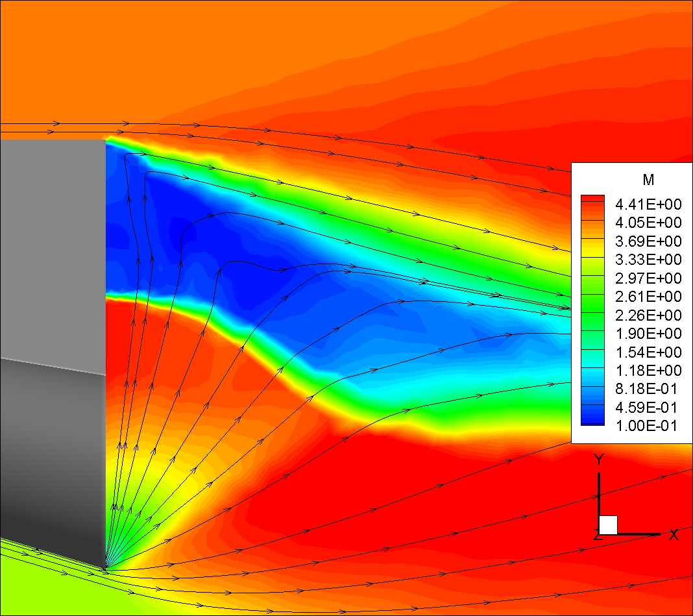Click legend value 1.00E-01
Screen dimensions: 693x616
pos(646,425)
